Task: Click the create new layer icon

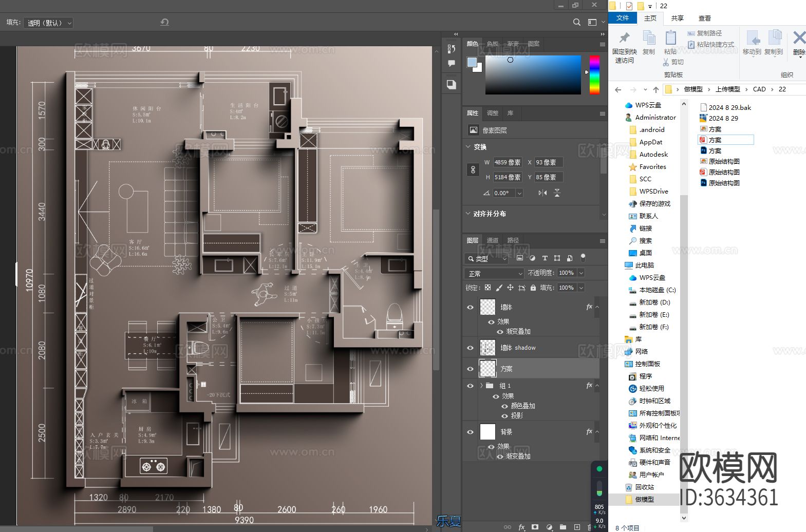Action: coord(577,527)
